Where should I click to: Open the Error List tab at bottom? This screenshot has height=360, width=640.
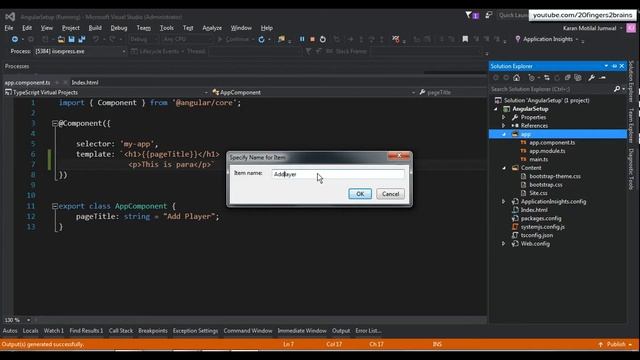(368, 331)
